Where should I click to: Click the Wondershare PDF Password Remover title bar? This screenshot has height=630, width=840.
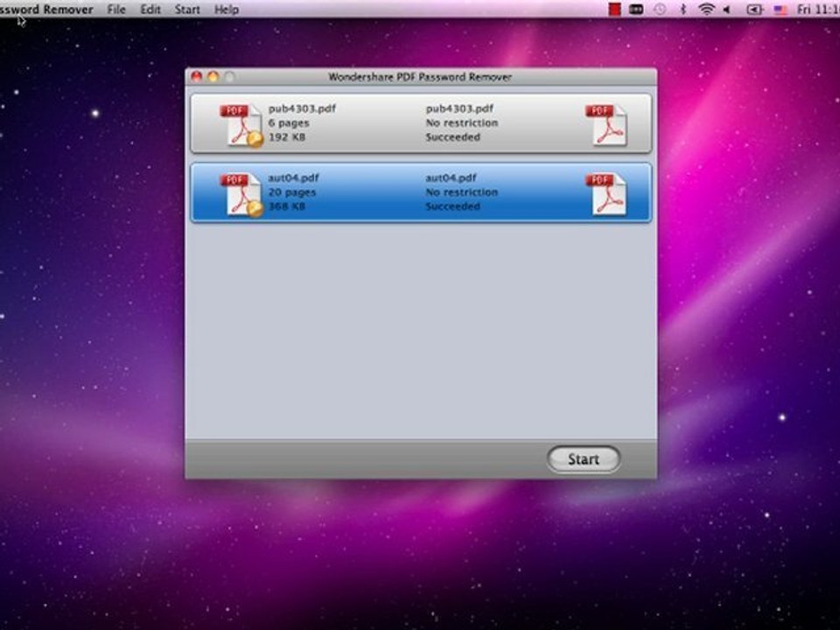pos(421,77)
